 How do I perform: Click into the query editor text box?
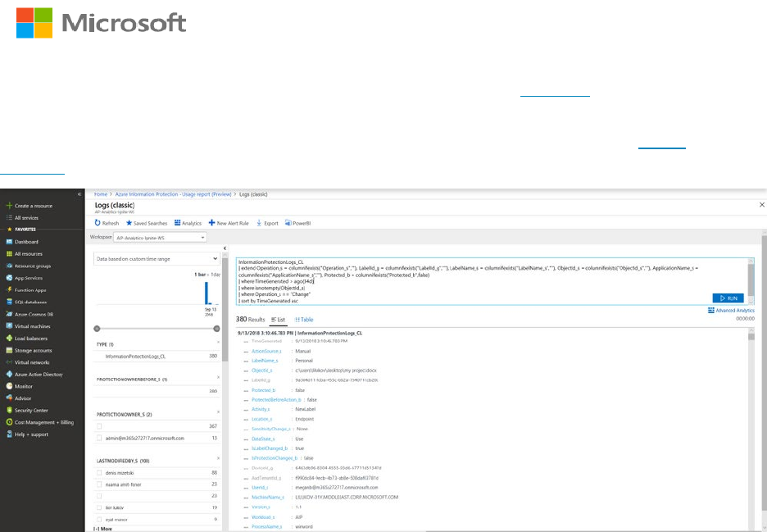point(492,281)
